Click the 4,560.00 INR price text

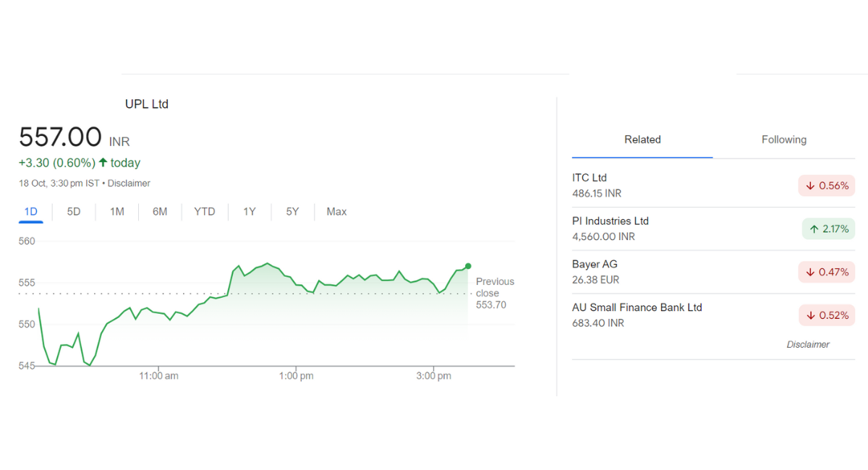(x=603, y=236)
